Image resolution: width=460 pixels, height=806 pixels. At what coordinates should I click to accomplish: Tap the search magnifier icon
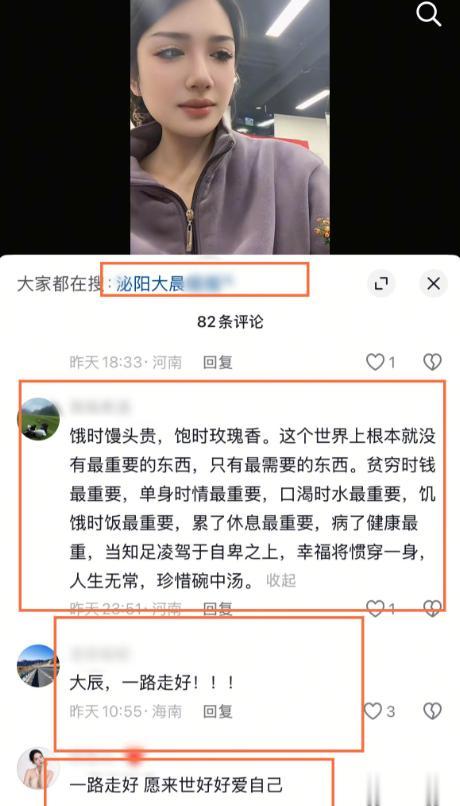(x=429, y=14)
